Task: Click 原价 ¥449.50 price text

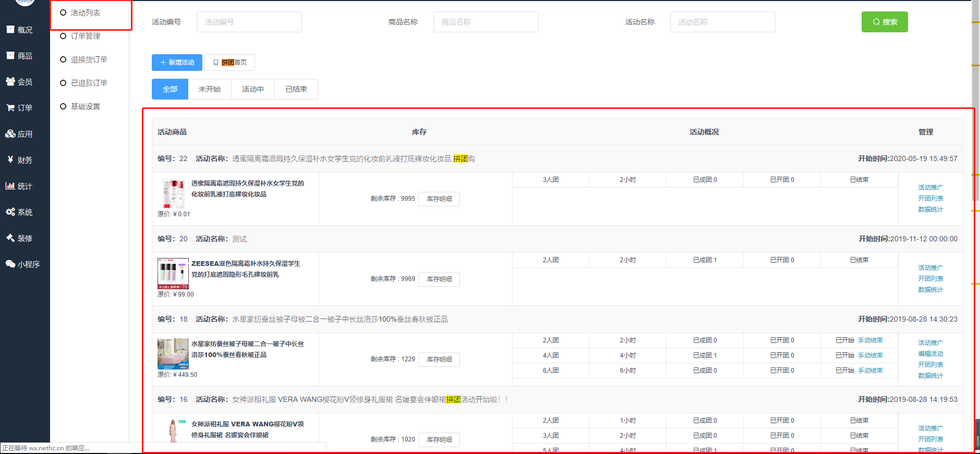Action: click(177, 375)
